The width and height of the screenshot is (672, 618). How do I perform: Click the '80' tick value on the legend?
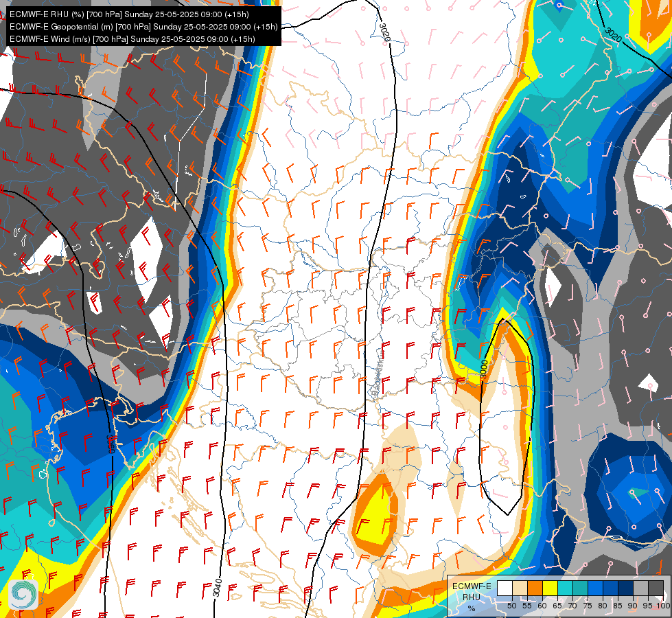pyautogui.click(x=603, y=606)
